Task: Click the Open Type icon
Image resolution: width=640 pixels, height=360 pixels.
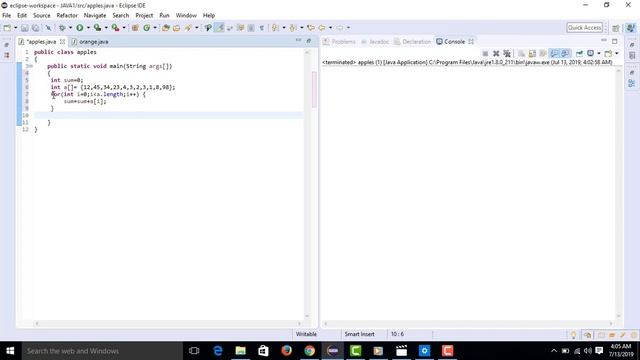Action: click(165, 28)
